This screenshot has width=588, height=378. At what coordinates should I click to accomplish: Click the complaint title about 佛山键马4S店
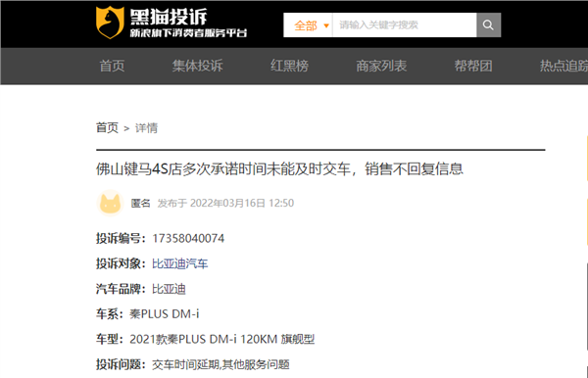279,169
